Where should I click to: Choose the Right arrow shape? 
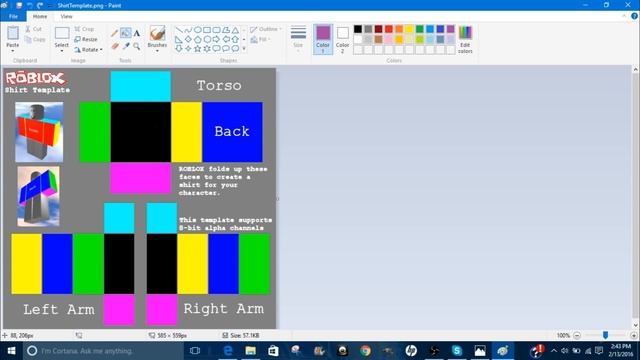[x=216, y=39]
